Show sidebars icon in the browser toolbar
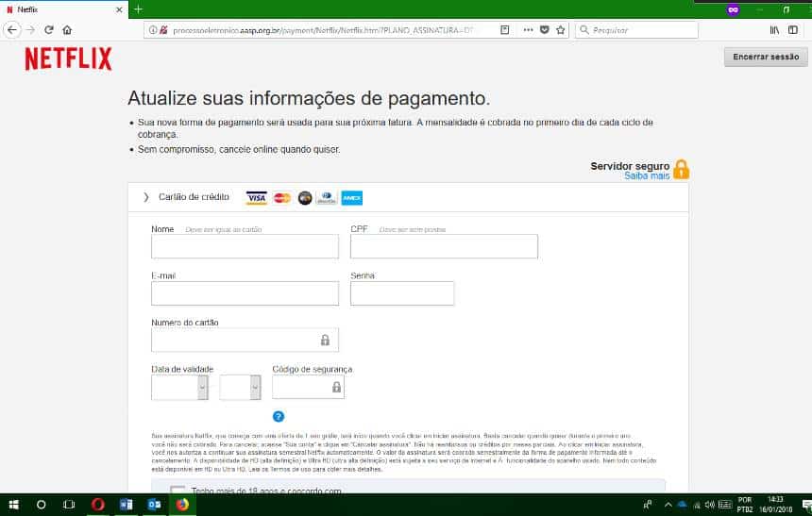 793,30
